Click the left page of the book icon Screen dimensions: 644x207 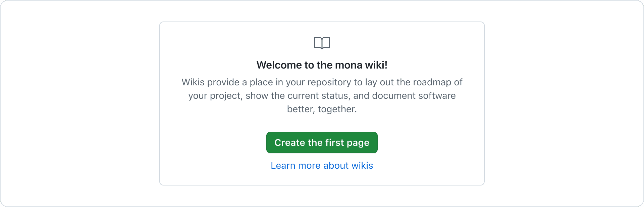pos(318,43)
